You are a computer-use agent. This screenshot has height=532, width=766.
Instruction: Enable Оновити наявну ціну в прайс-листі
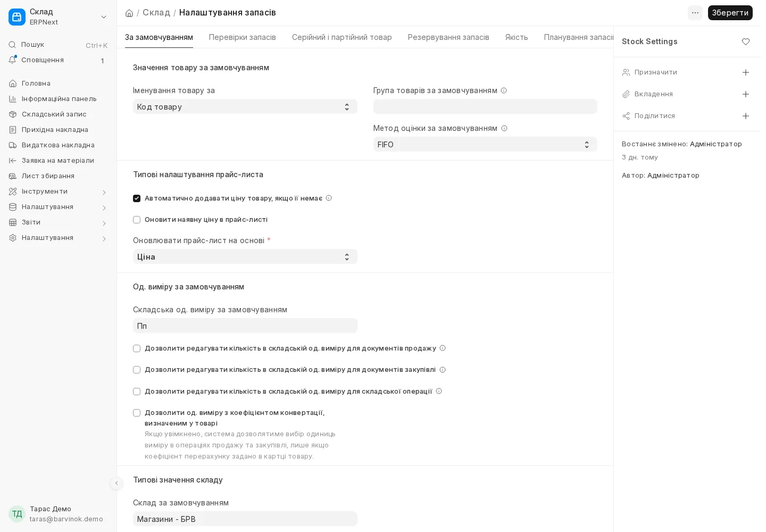click(137, 220)
